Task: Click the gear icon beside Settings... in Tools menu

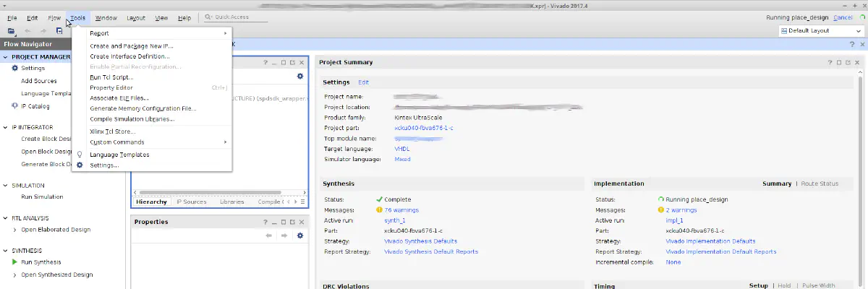Action: (80, 165)
